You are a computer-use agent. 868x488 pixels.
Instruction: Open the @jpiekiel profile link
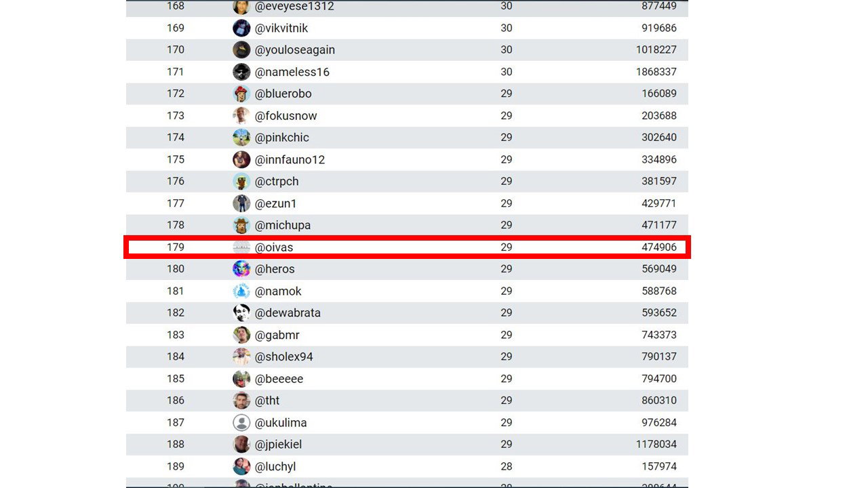(x=279, y=445)
